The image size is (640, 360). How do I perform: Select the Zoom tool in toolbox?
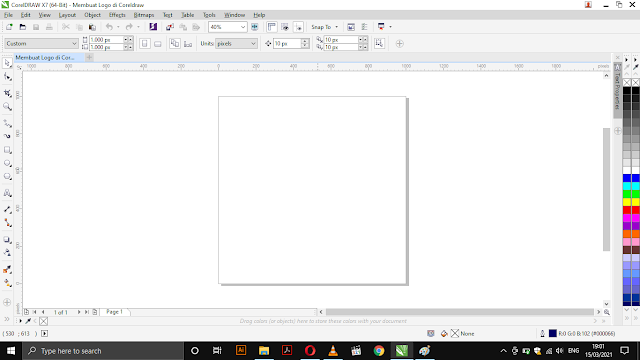tap(7, 107)
